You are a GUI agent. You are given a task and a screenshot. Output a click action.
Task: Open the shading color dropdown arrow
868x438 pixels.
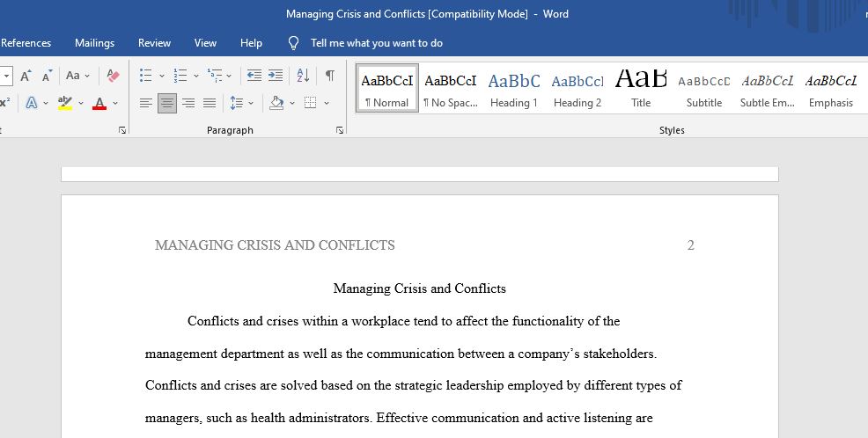tap(292, 103)
